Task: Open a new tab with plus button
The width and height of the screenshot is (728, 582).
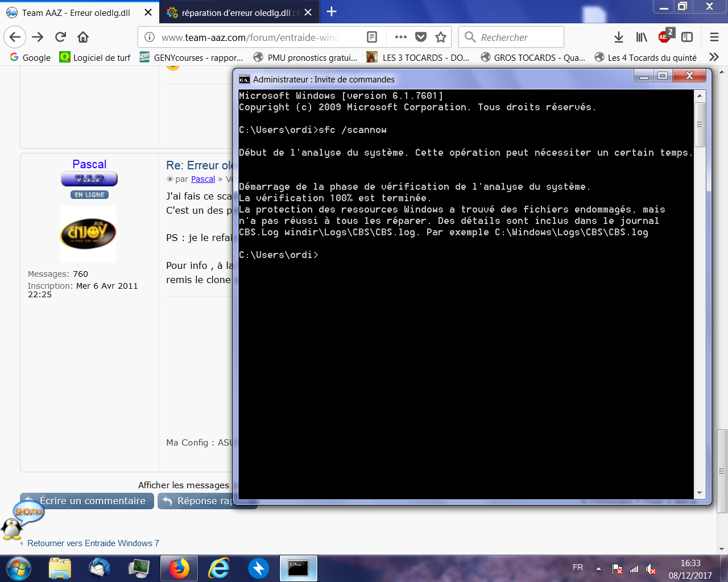Action: point(332,12)
